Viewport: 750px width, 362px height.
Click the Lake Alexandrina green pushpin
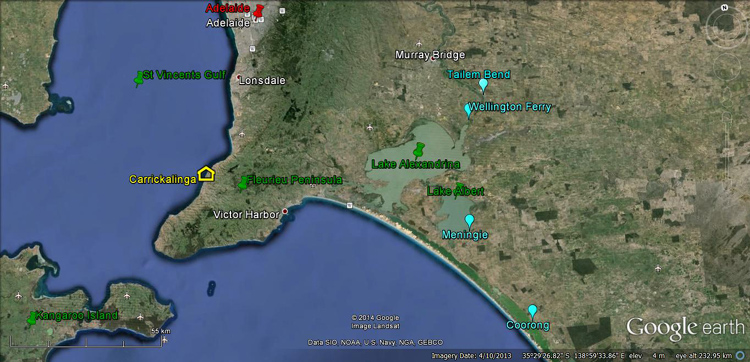tap(419, 151)
